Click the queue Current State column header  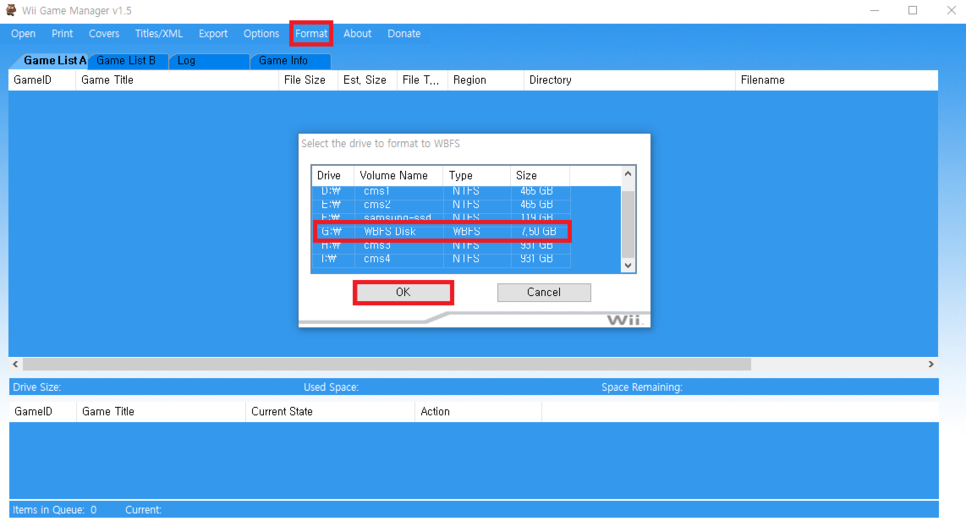330,412
